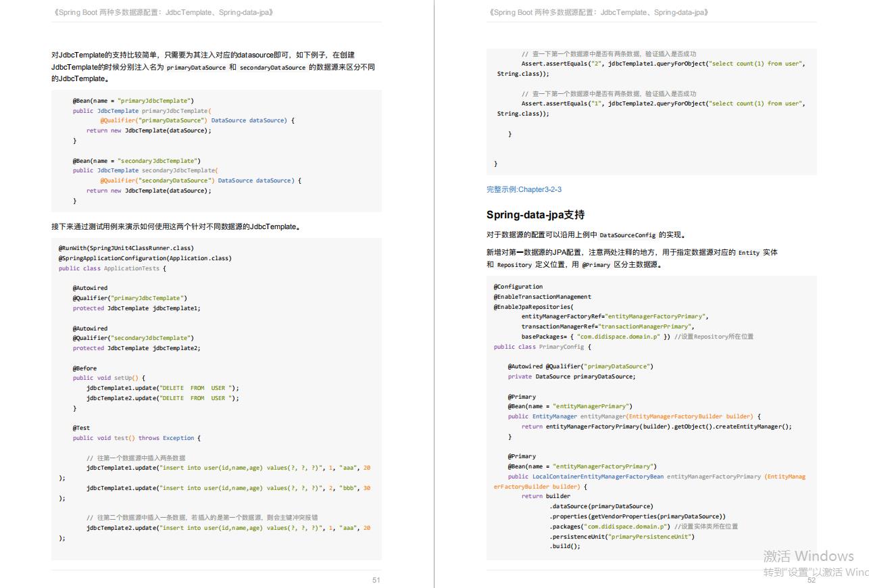The image size is (869, 588).
Task: Click .persistenceUnit("primaryPersistenceUnit") line
Action: [x=622, y=537]
